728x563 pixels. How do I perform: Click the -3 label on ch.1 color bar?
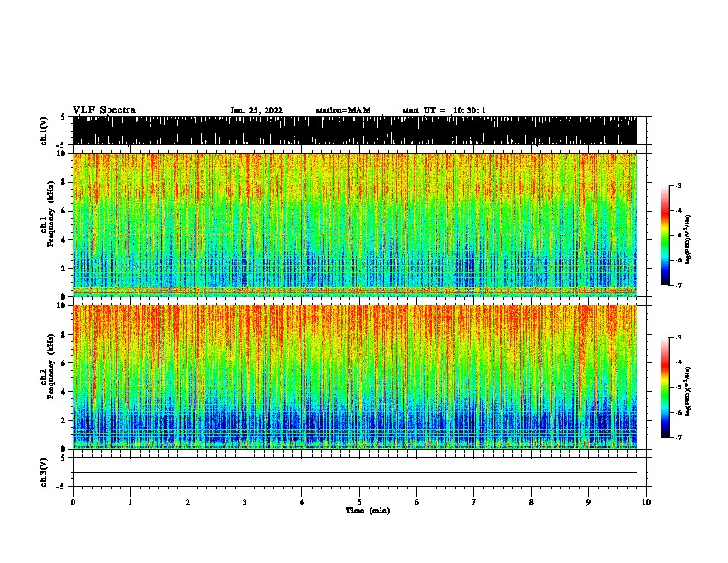pos(677,185)
